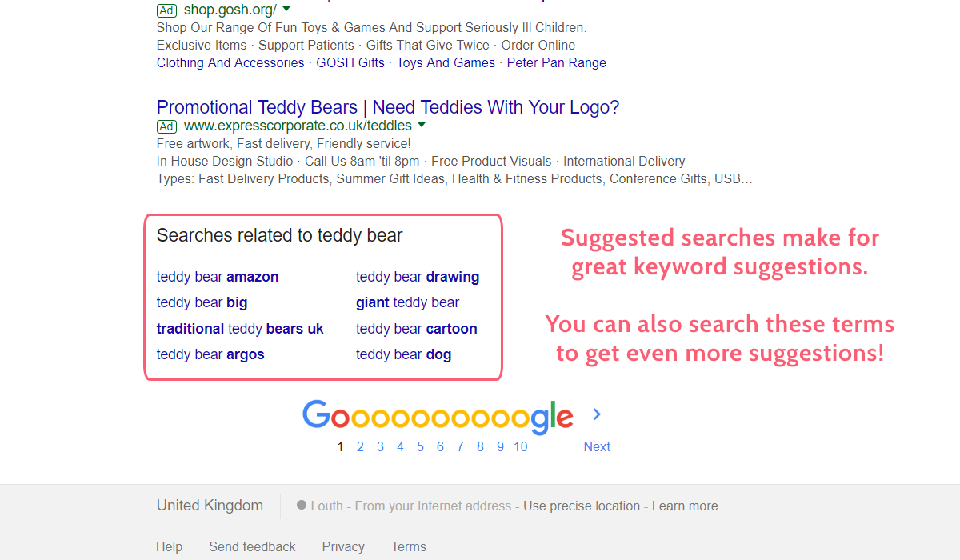
Task: Open the Privacy footer link
Action: point(343,546)
